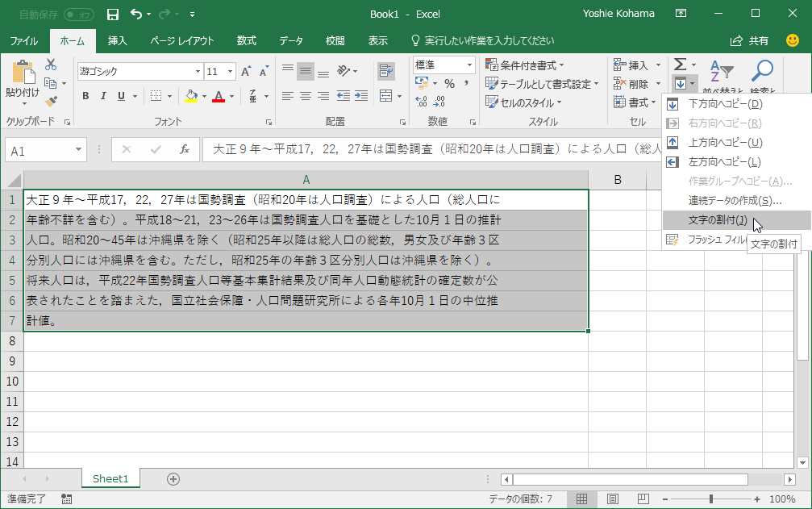
Task: Click the 削除 cells button
Action: click(x=631, y=84)
